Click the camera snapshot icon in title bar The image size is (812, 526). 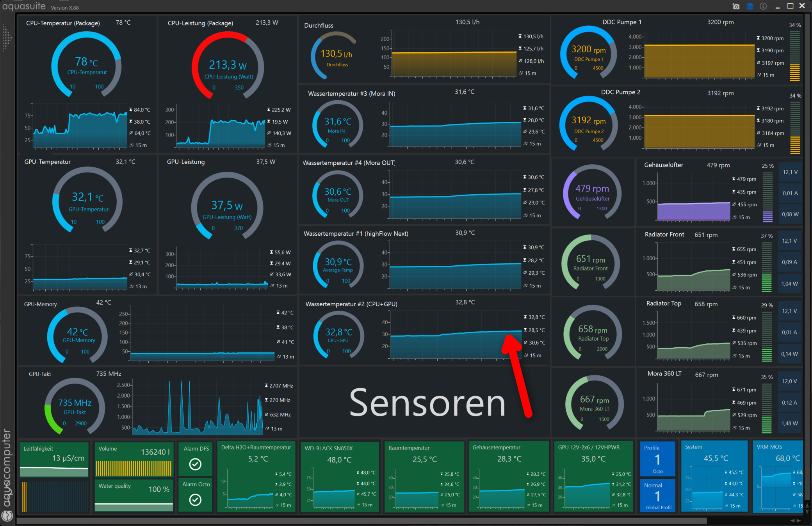[736, 6]
